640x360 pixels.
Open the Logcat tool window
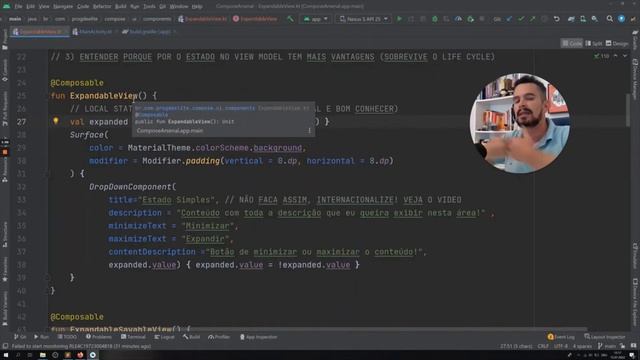pos(164,337)
